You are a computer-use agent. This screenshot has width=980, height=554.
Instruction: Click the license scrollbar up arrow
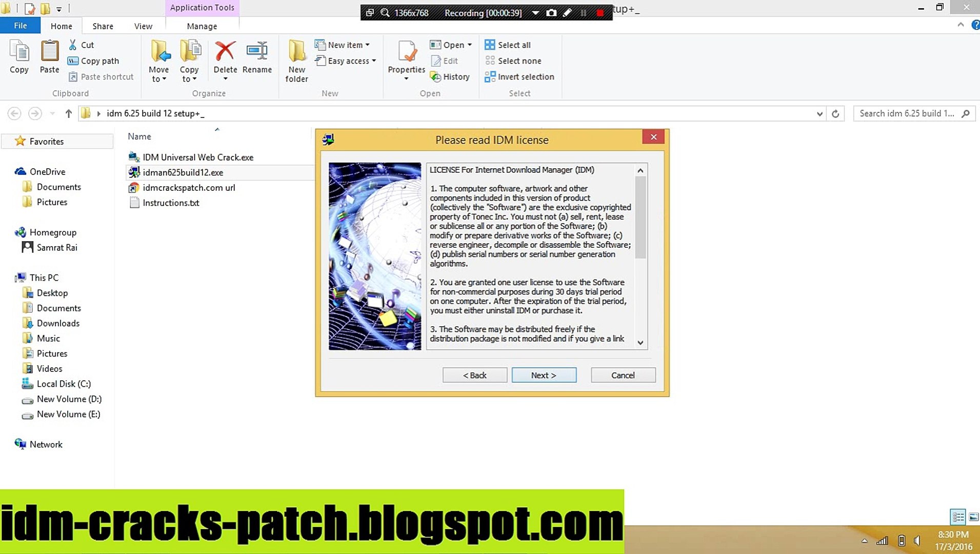pos(641,170)
